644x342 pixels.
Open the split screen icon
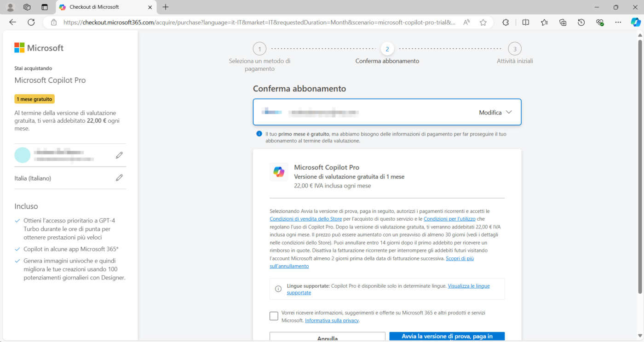click(x=526, y=22)
